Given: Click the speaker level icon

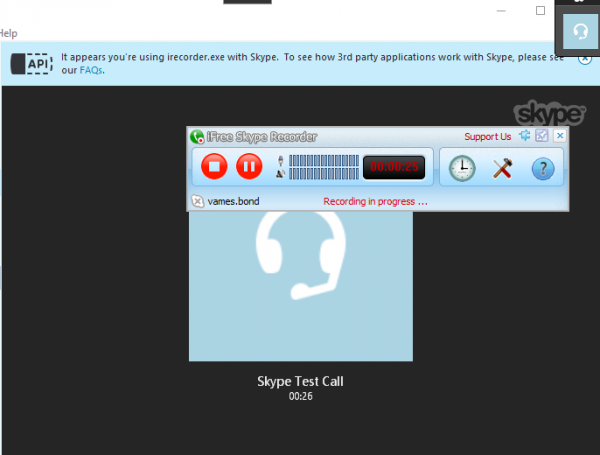Looking at the screenshot, I should [x=280, y=174].
